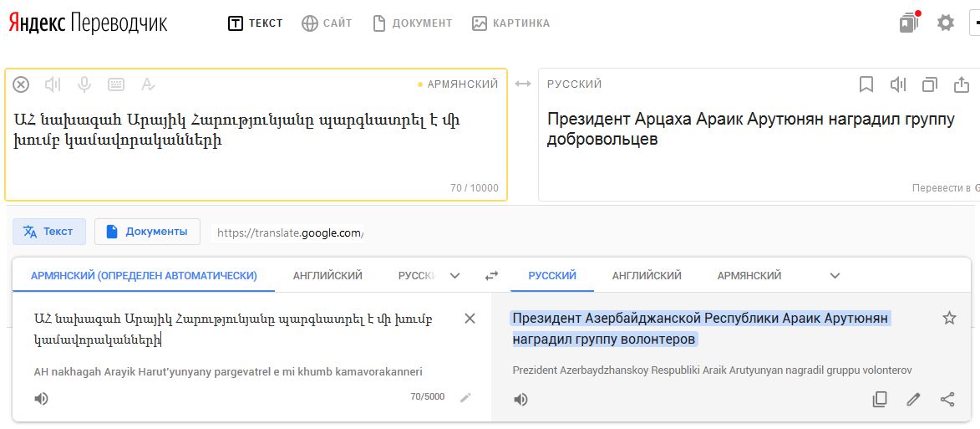Click the translate.google.com URL
Image resolution: width=980 pixels, height=429 pixels.
click(x=289, y=233)
